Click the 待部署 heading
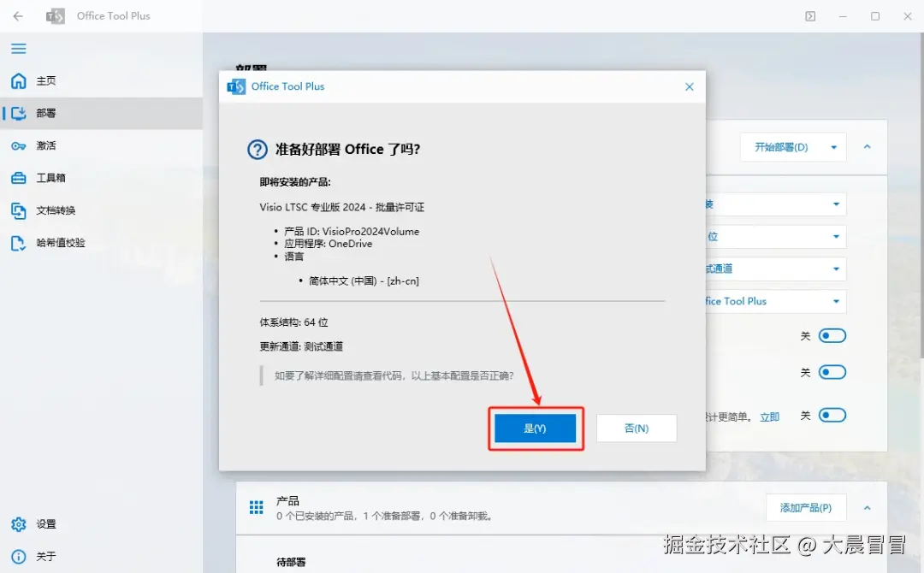 pos(291,563)
